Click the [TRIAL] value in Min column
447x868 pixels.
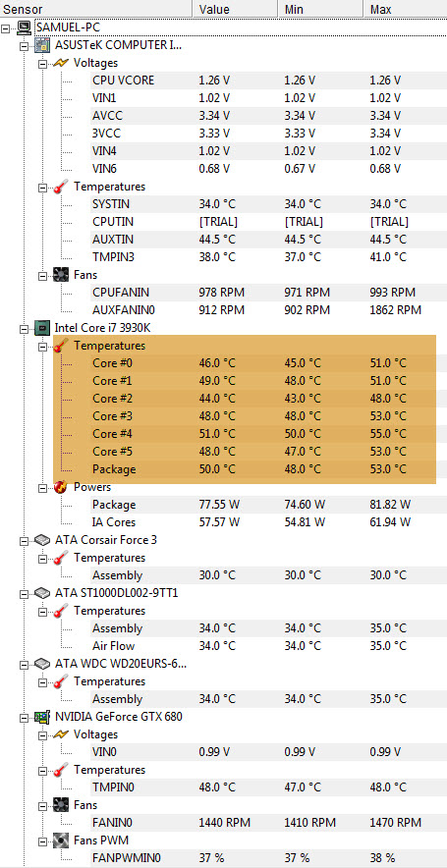click(304, 222)
